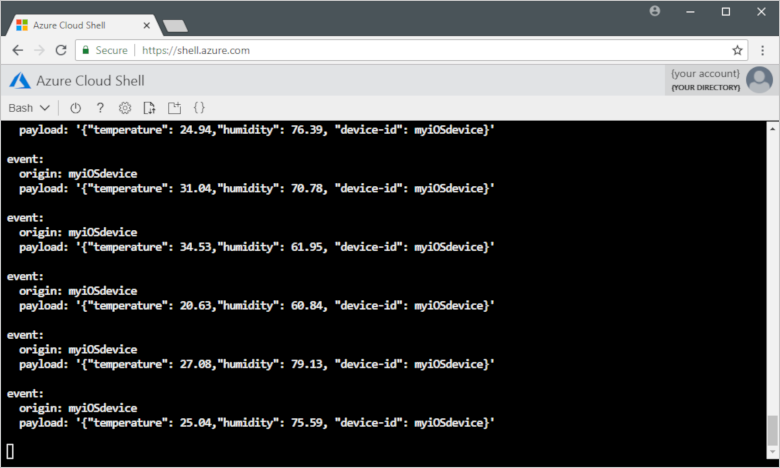The image size is (780, 468).
Task: Expand the Bash shell type dropdown
Action: coord(29,108)
